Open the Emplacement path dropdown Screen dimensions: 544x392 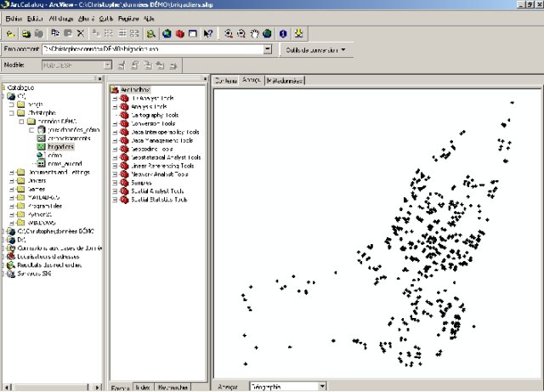268,50
